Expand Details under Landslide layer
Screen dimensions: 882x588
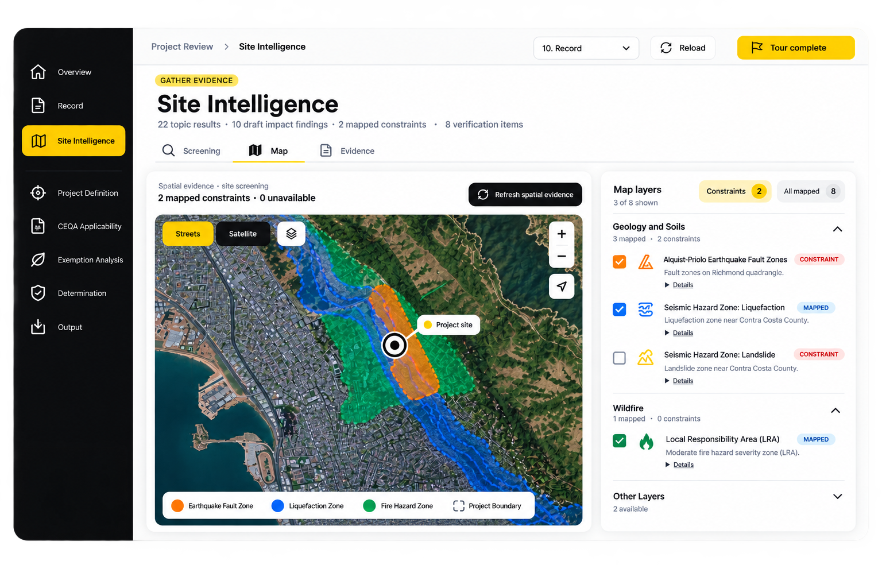[x=679, y=381]
